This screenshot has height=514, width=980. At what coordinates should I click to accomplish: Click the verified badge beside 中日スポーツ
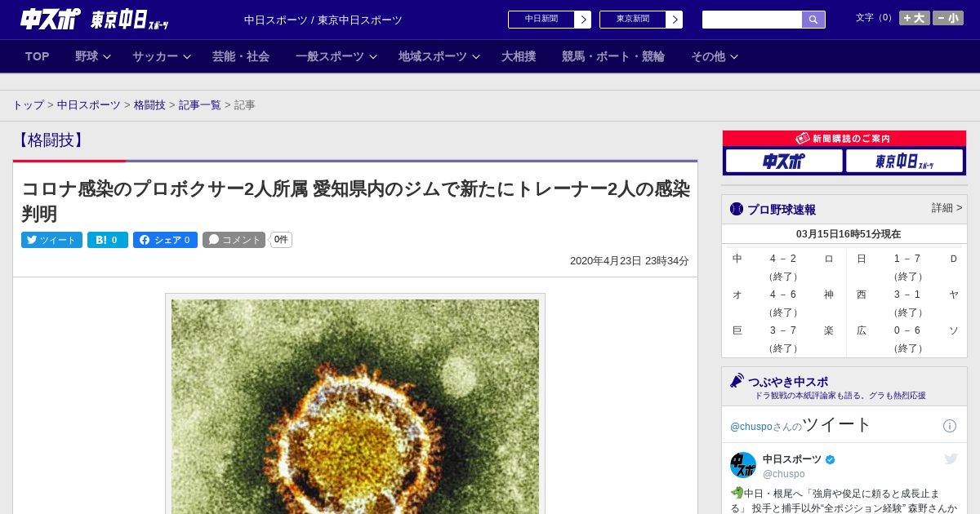831,460
